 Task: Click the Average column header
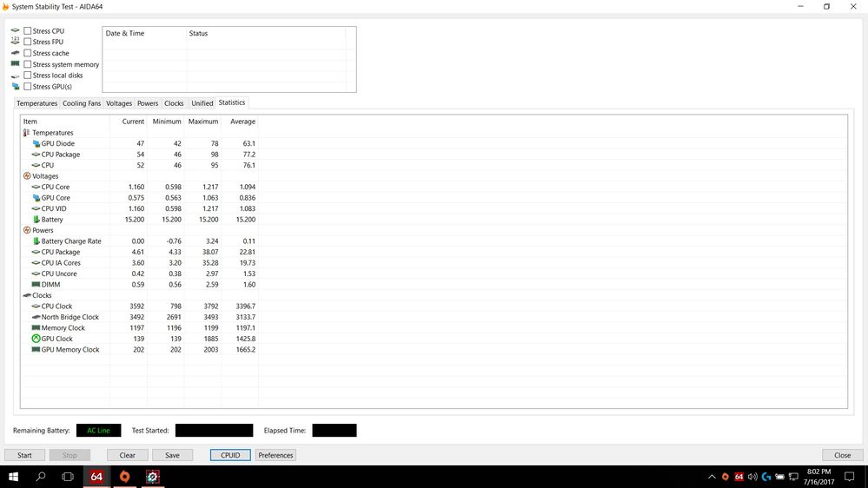(x=240, y=122)
